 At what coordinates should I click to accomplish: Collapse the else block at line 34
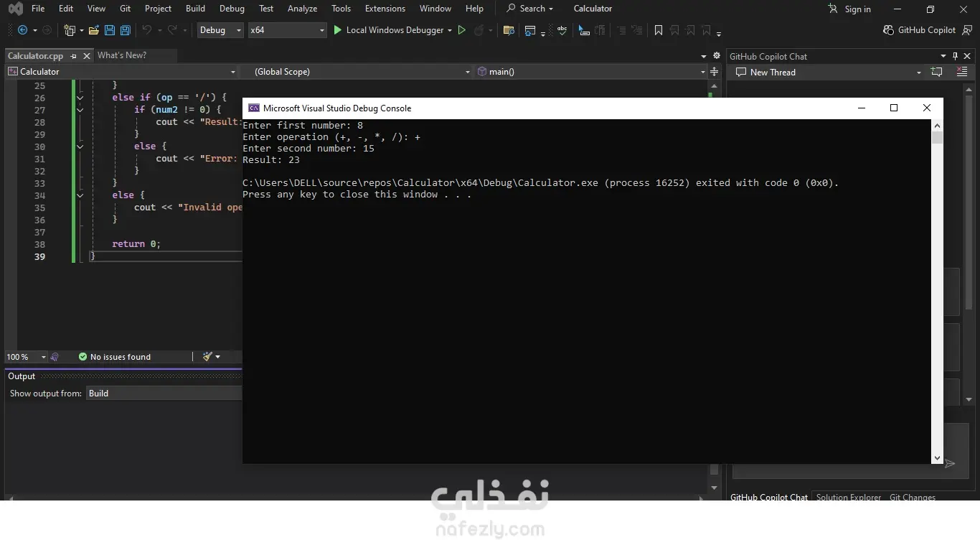[80, 195]
